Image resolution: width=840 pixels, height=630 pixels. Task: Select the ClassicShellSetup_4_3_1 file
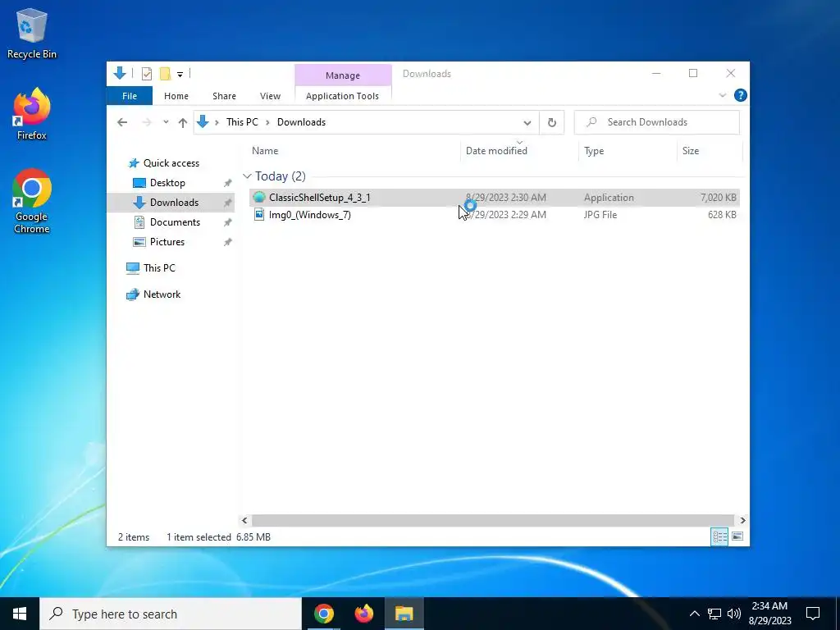tap(494, 197)
